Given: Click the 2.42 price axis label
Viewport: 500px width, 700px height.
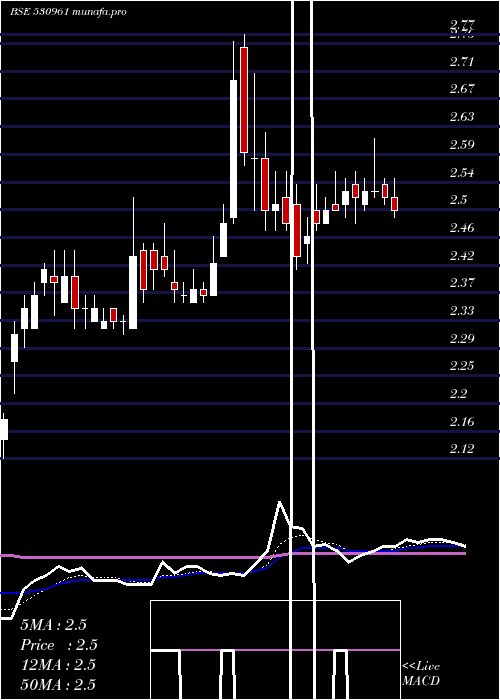Looking at the screenshot, I should [x=462, y=256].
